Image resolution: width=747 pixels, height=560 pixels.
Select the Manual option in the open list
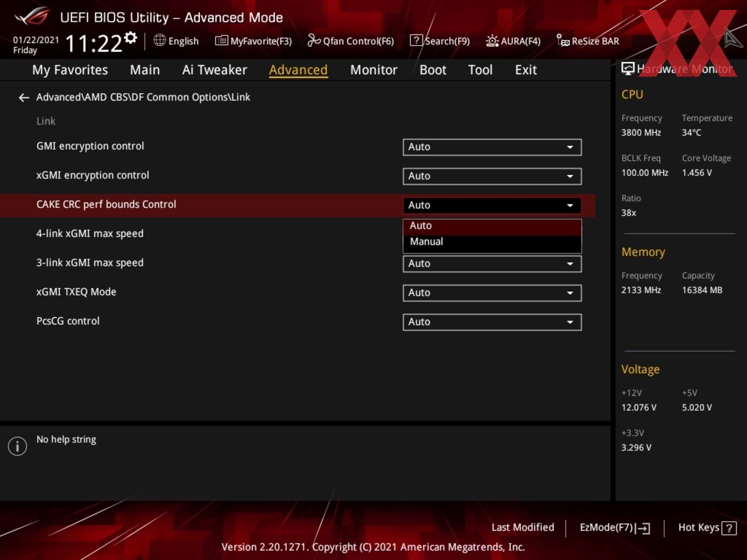pos(492,242)
